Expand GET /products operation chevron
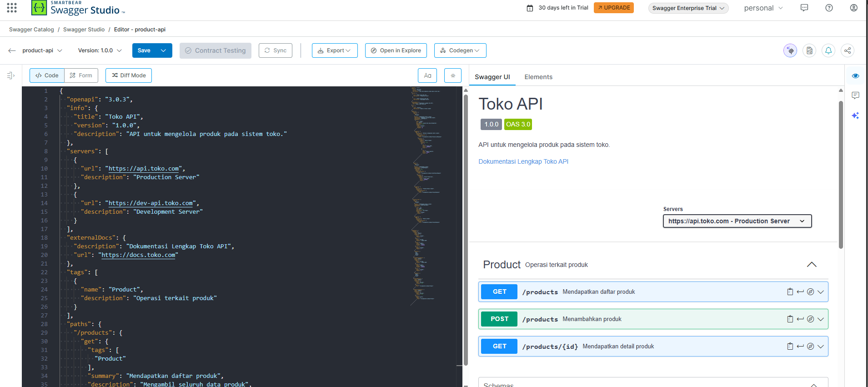 pyautogui.click(x=821, y=292)
